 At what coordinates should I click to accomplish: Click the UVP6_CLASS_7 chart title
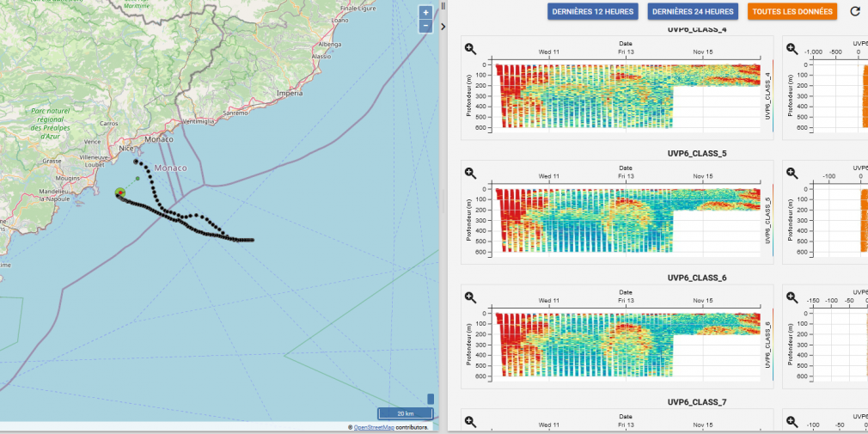[696, 402]
